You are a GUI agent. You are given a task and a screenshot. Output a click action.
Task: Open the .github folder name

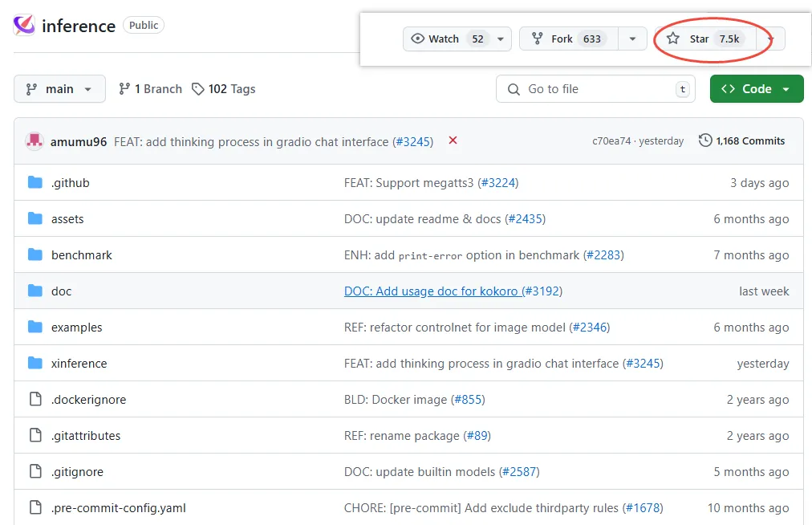[71, 182]
